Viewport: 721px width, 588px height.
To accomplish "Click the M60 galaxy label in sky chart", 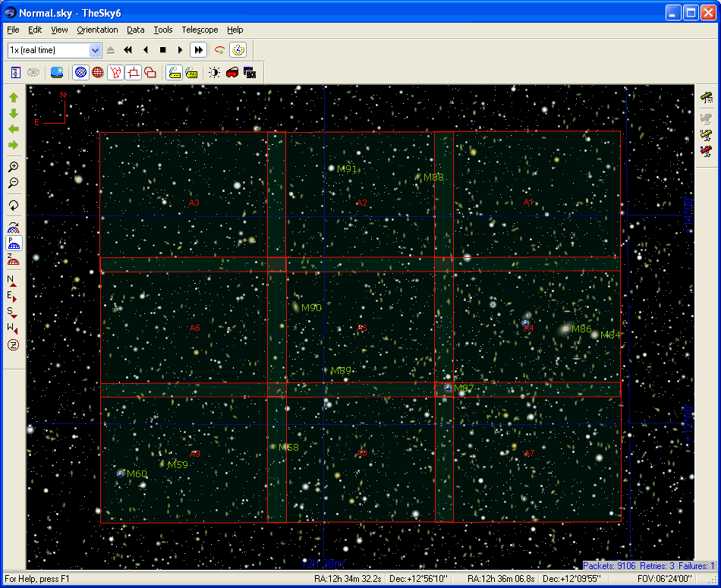I will [137, 474].
